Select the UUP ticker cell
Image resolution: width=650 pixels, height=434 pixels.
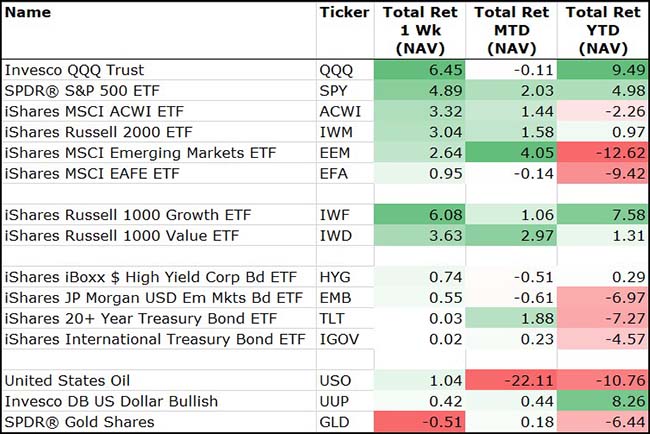point(336,401)
